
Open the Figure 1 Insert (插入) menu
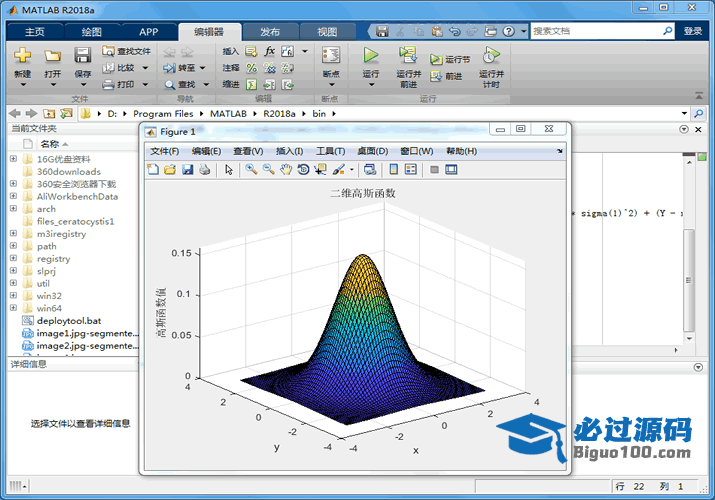[290, 151]
